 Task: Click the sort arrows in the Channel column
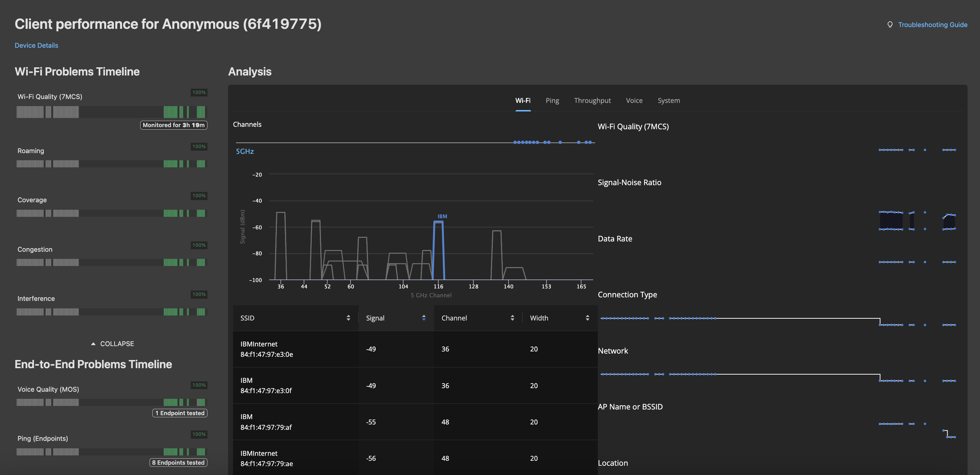click(x=512, y=317)
